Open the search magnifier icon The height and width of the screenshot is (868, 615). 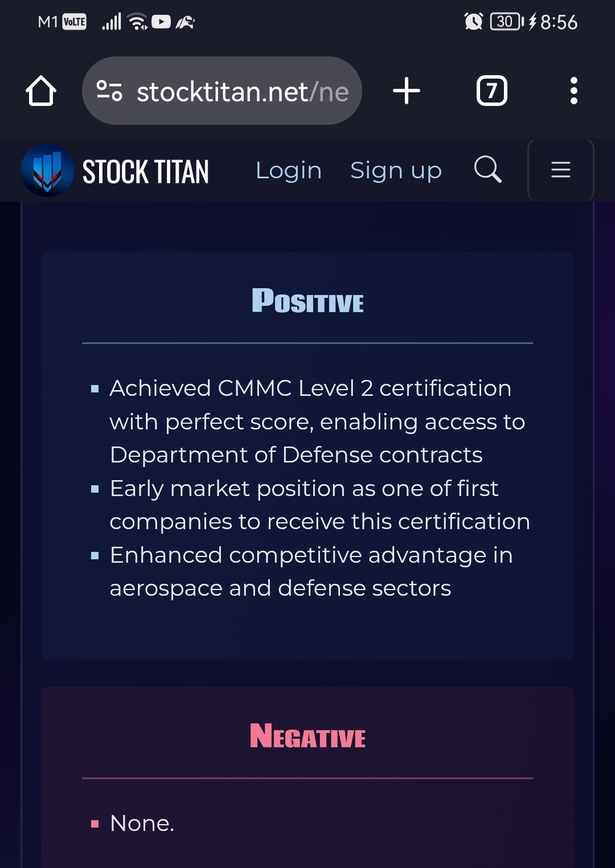pyautogui.click(x=488, y=169)
